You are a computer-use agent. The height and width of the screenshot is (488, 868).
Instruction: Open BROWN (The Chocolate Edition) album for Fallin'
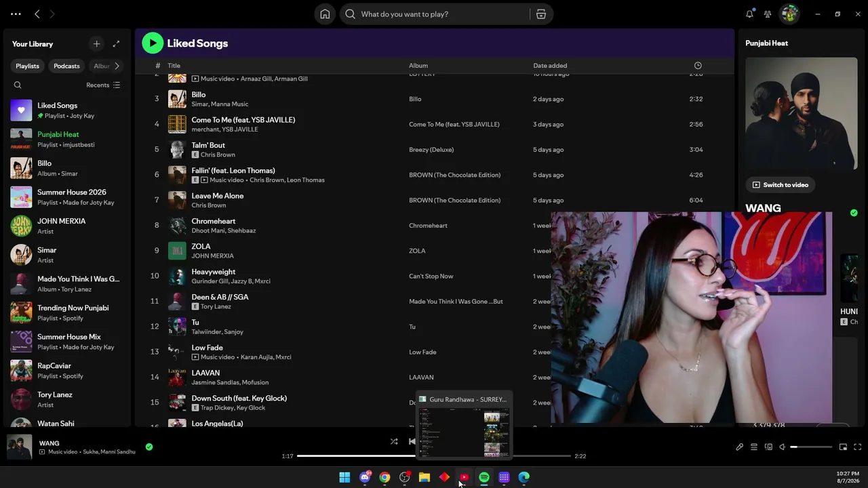point(454,175)
